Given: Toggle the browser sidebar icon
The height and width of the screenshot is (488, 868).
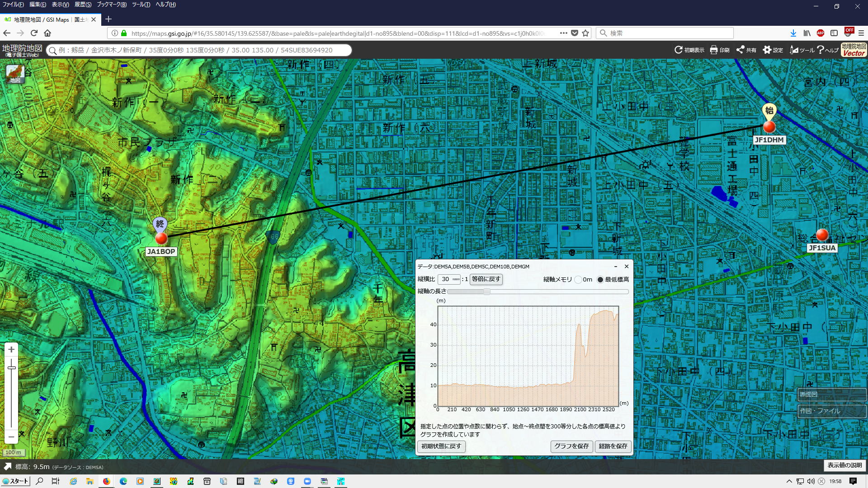Looking at the screenshot, I should point(834,33).
